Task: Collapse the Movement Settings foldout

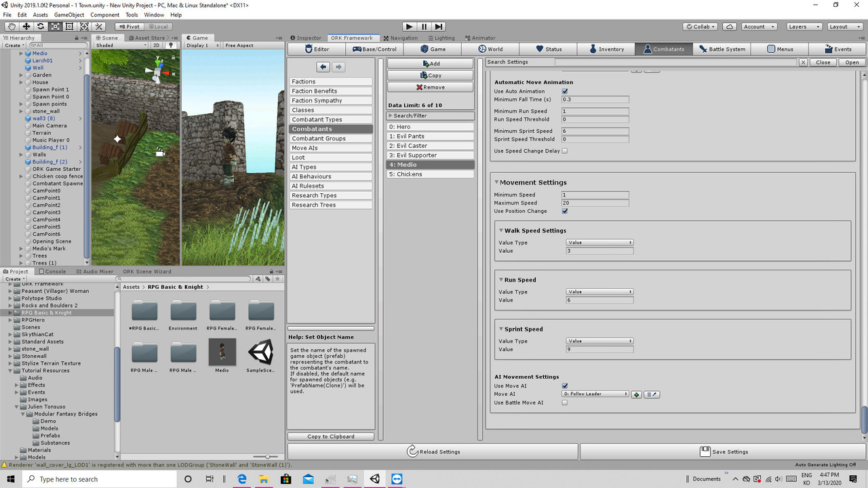Action: click(496, 182)
